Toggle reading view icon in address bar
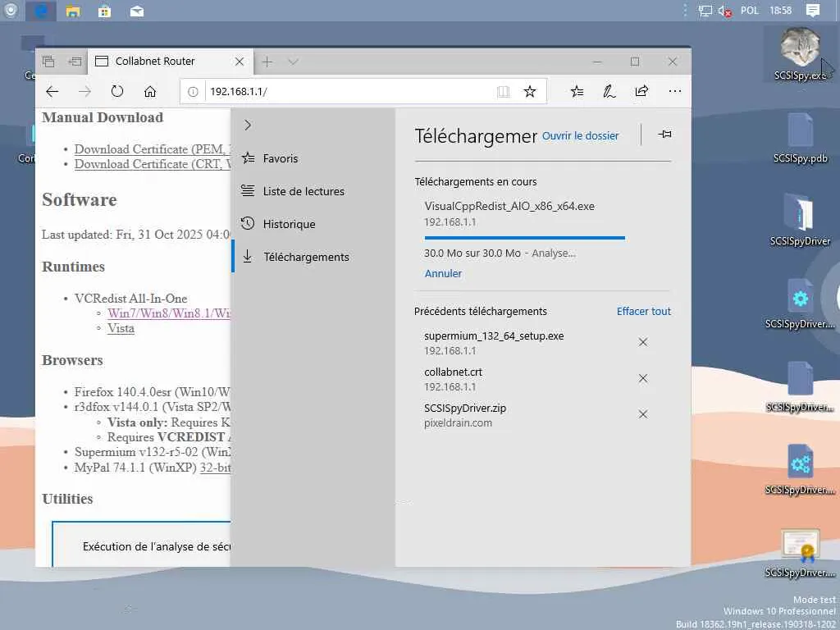The height and width of the screenshot is (630, 840). [x=503, y=92]
